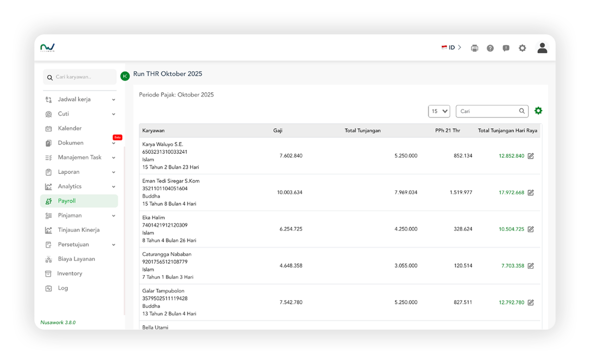The width and height of the screenshot is (590, 364).
Task: Go to Tinjauan Kinerja page
Action: [x=78, y=230]
